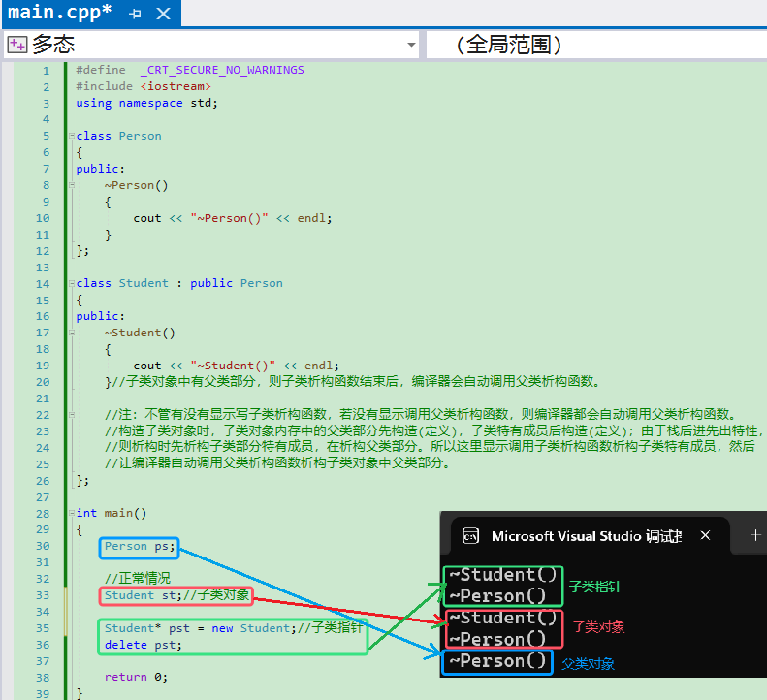Click 'using namespace std;' on line 3
767x700 pixels.
pyautogui.click(x=146, y=103)
